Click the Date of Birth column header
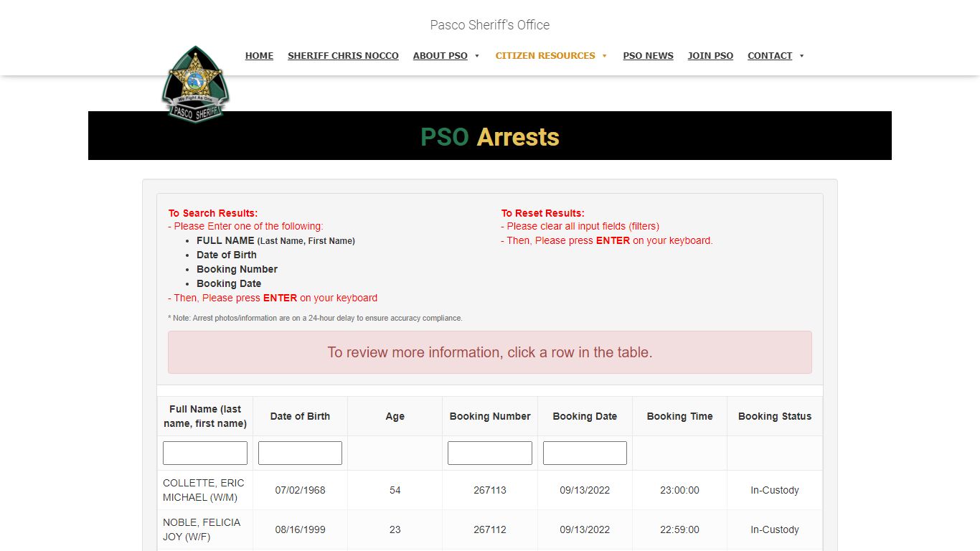The height and width of the screenshot is (551, 980). tap(300, 416)
